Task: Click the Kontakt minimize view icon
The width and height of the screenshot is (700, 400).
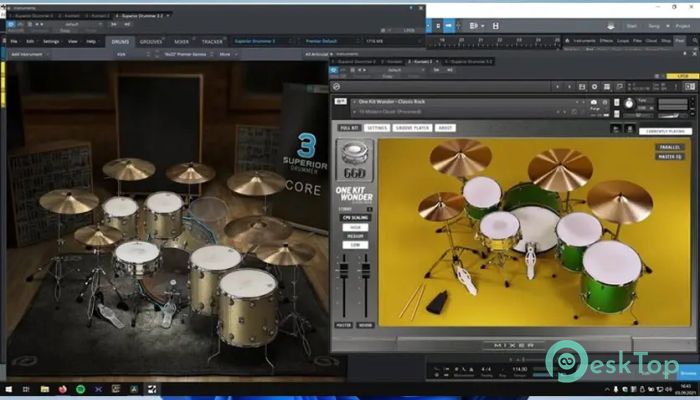Action: point(620,87)
